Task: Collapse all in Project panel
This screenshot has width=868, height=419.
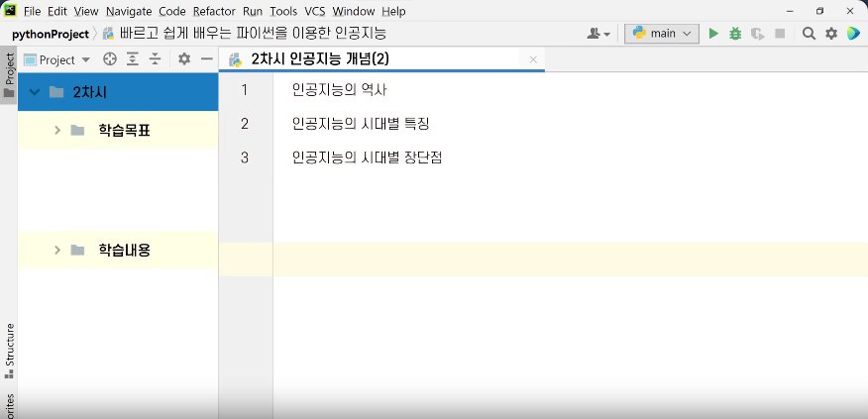Action: 155,59
